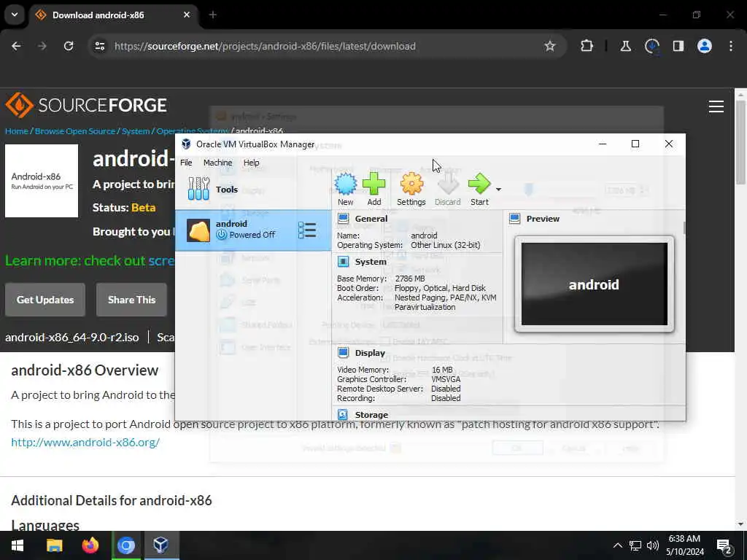Start the android VM with green arrow
The height and width of the screenshot is (560, 747).
[x=479, y=184]
